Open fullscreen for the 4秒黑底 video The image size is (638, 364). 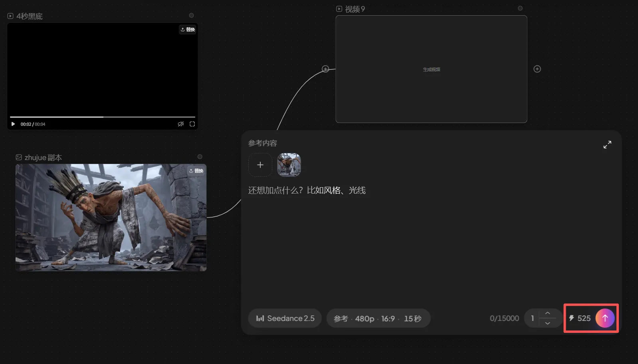tap(192, 124)
